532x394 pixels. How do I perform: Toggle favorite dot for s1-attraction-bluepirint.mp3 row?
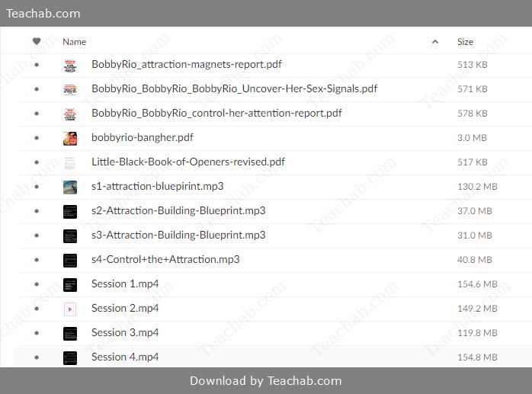pos(37,187)
